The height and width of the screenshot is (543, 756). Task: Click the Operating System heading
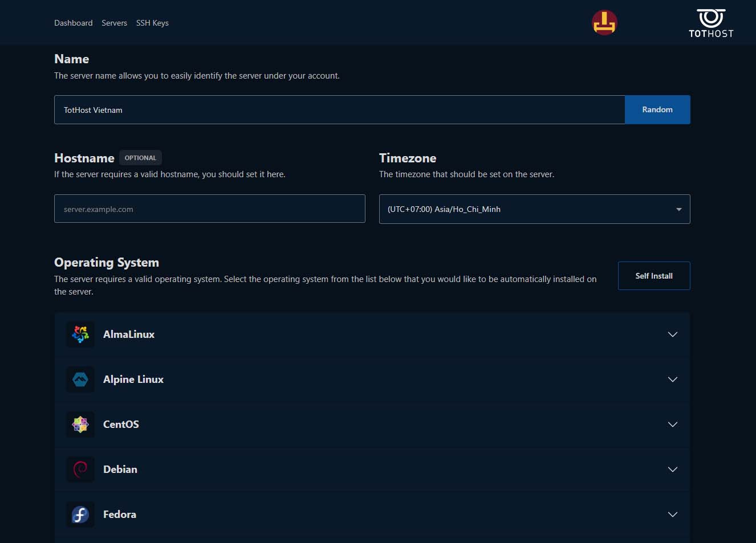click(x=107, y=263)
